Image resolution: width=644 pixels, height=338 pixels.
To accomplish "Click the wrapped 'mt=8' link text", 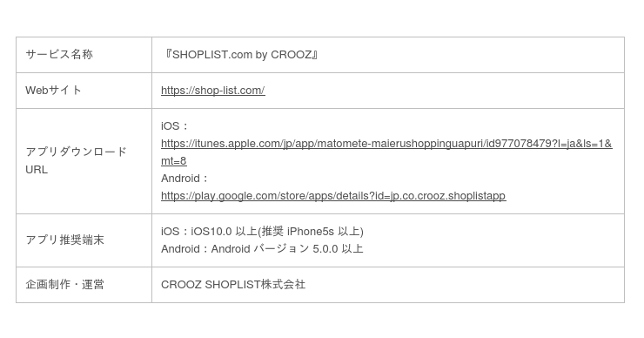I will 174,161.
